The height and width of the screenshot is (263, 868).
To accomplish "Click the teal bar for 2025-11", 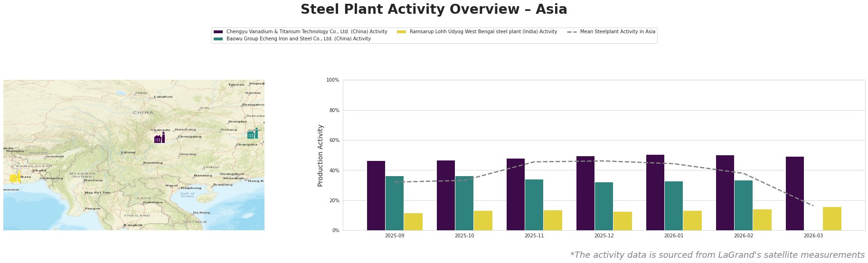I will point(534,205).
